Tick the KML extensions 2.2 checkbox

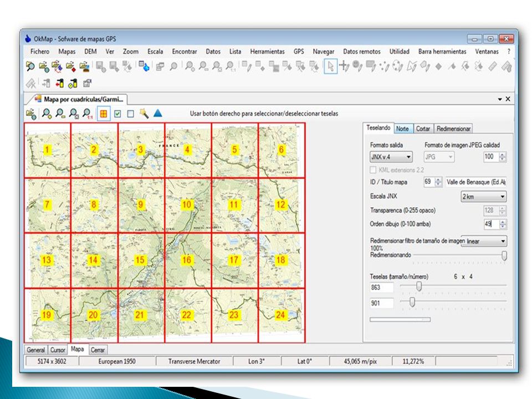[373, 170]
